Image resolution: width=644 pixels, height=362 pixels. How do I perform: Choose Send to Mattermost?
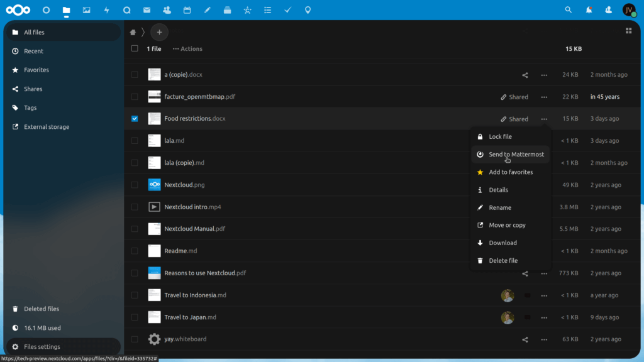pyautogui.click(x=510, y=155)
